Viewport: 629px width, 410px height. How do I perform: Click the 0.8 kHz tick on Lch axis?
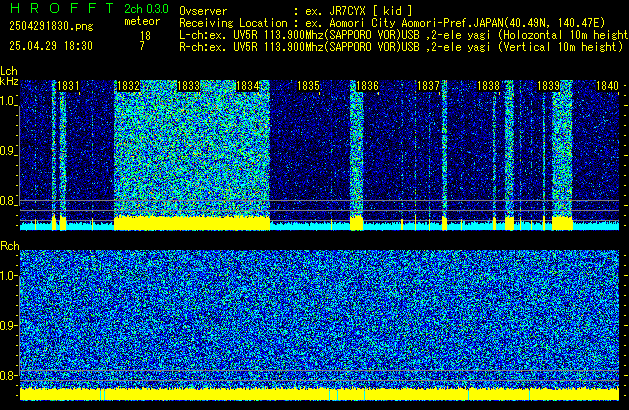coord(8,201)
